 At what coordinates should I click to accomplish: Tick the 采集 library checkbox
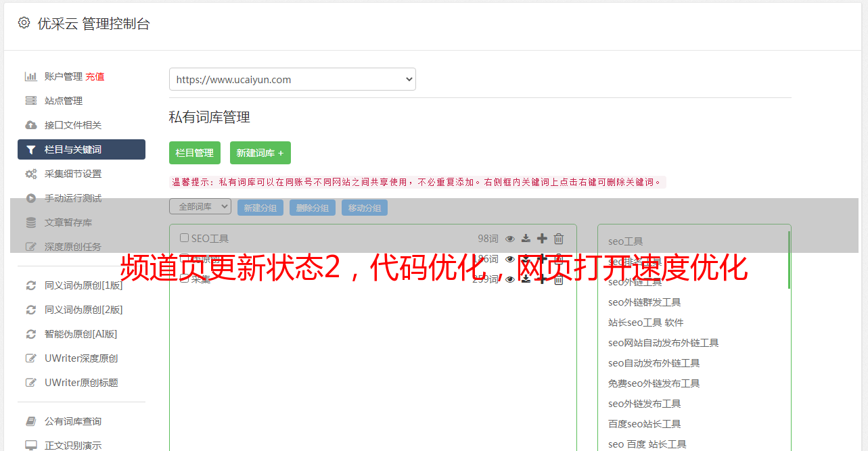[184, 279]
